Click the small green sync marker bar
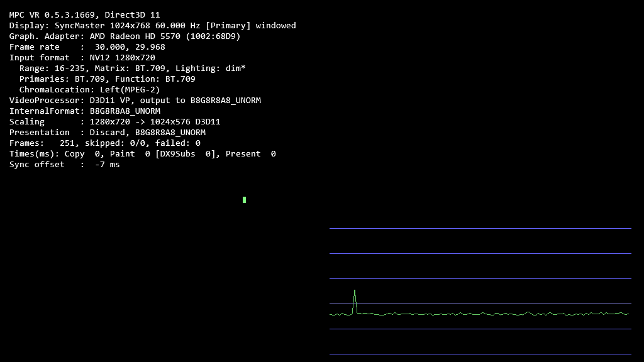The width and height of the screenshot is (644, 362). (x=245, y=200)
